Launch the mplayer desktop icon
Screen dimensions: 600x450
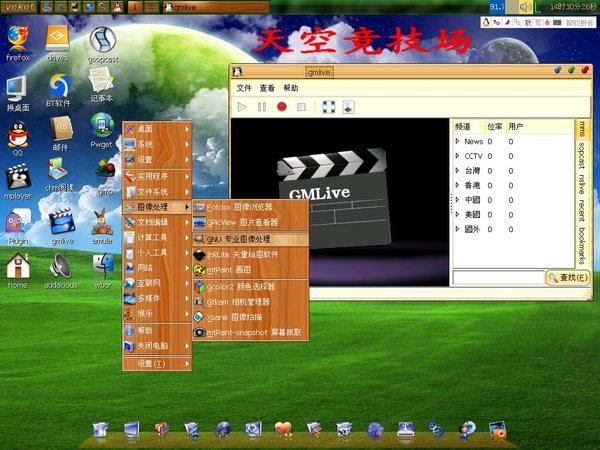pyautogui.click(x=17, y=178)
